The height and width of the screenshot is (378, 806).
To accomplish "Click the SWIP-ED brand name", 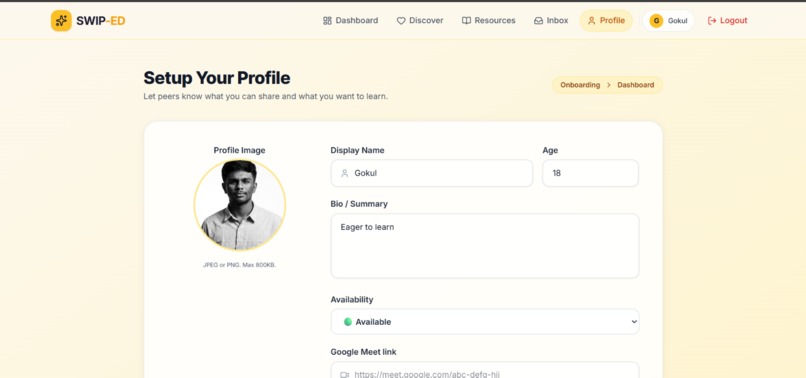I will tap(101, 21).
